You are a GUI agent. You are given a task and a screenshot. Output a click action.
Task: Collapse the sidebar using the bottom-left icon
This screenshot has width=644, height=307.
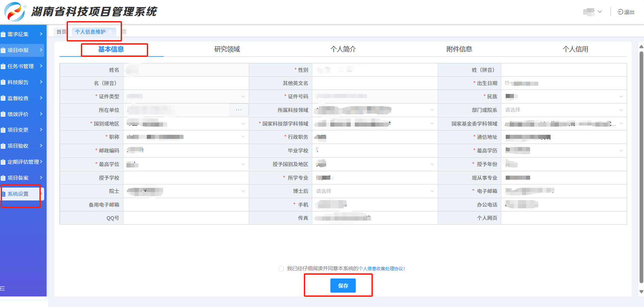3,288
